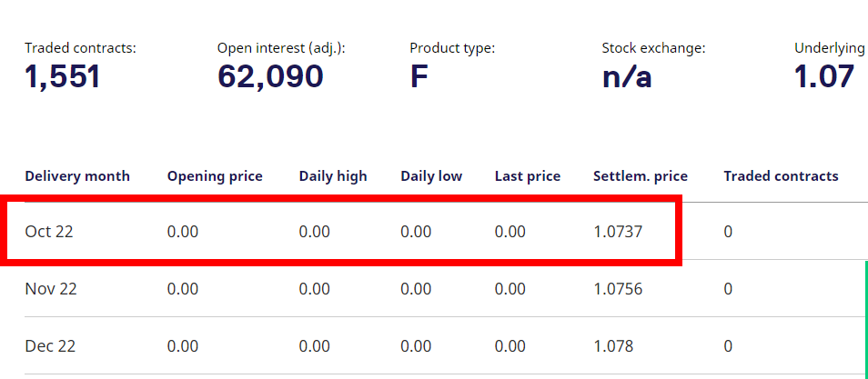Click the product type value "F"

coord(419,77)
